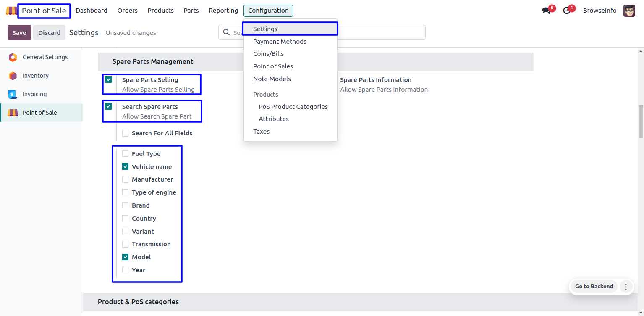Click the Discard button
Image resolution: width=644 pixels, height=316 pixels.
pos(49,33)
